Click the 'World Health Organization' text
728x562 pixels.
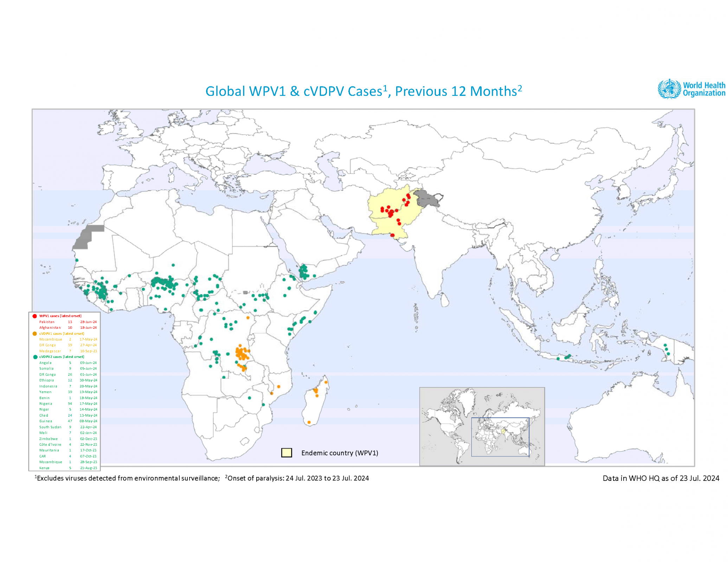point(704,89)
